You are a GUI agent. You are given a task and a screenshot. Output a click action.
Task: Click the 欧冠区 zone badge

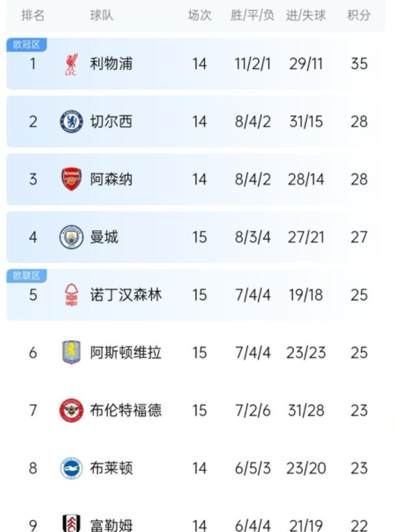click(26, 45)
